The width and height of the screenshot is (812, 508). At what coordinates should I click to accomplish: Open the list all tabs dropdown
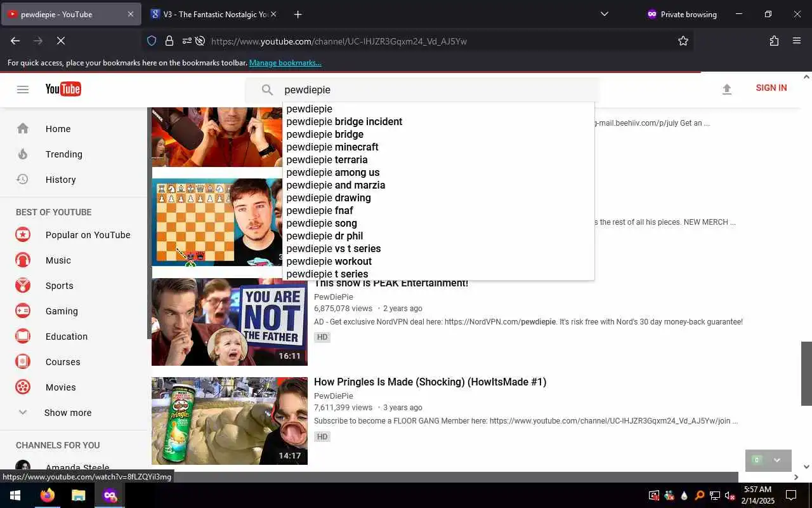coord(604,14)
